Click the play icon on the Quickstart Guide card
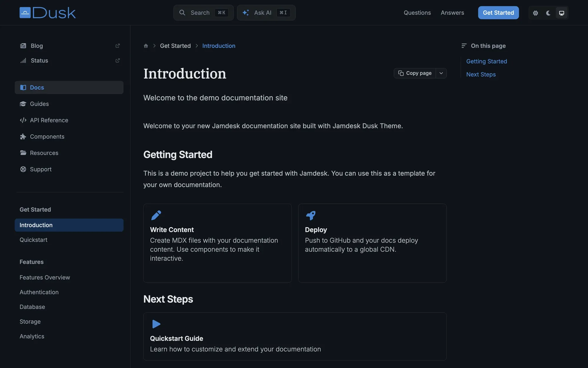 156,324
